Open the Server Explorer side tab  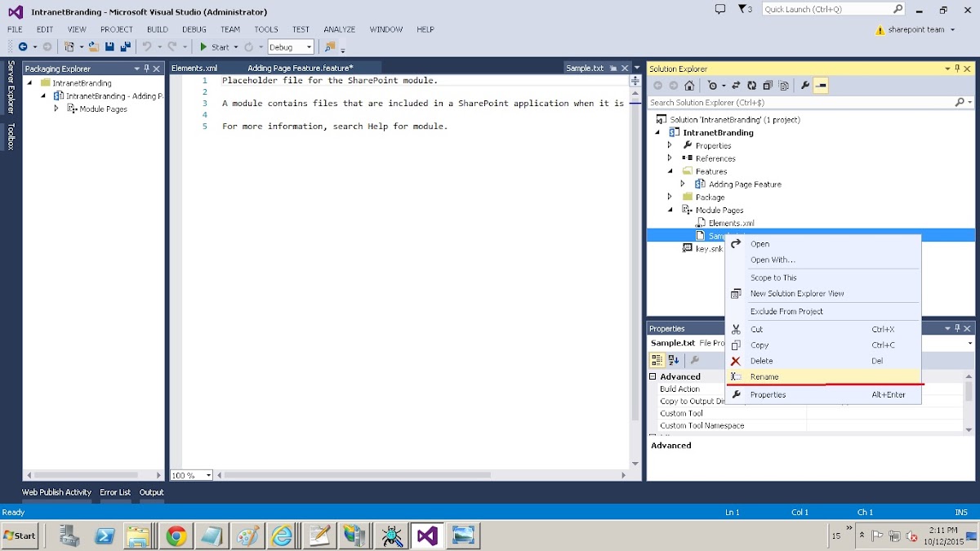[11, 87]
